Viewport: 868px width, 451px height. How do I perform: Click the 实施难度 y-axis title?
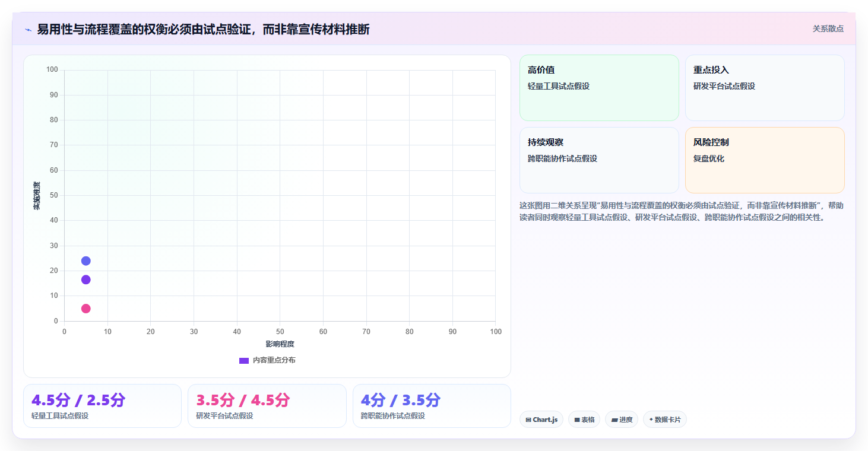(37, 196)
